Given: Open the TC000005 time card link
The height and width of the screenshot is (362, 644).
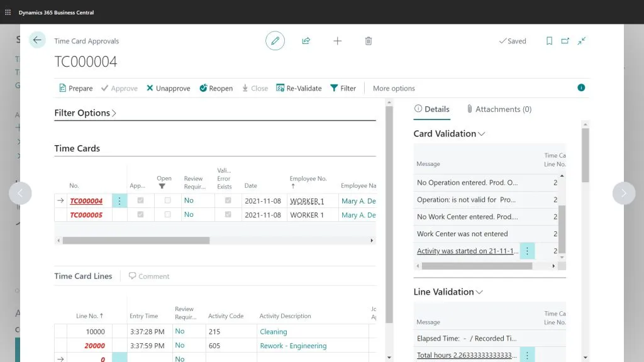Looking at the screenshot, I should (86, 215).
